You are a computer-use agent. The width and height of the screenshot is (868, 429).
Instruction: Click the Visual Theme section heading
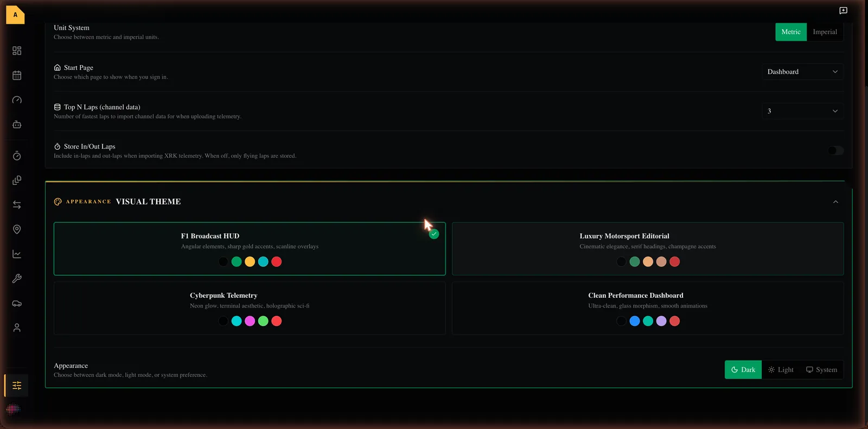point(148,202)
